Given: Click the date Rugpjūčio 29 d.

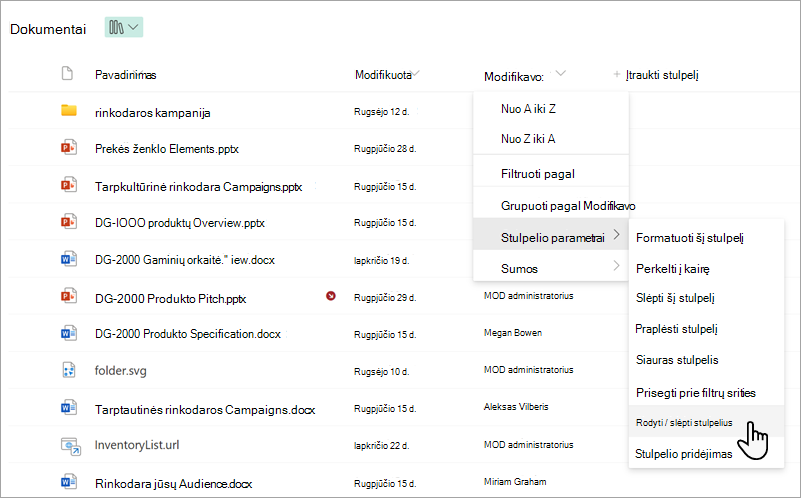Looking at the screenshot, I should 385,297.
